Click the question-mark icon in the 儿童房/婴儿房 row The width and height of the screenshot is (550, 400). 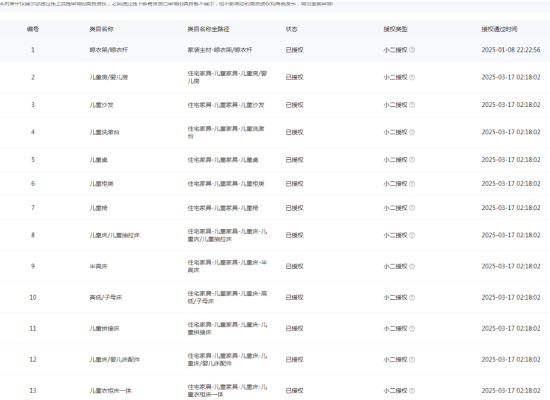click(412, 77)
